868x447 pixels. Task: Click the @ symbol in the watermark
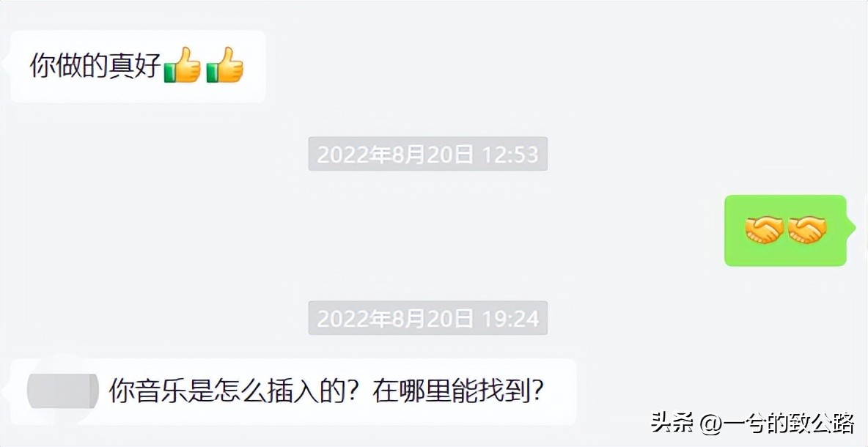coord(708,424)
